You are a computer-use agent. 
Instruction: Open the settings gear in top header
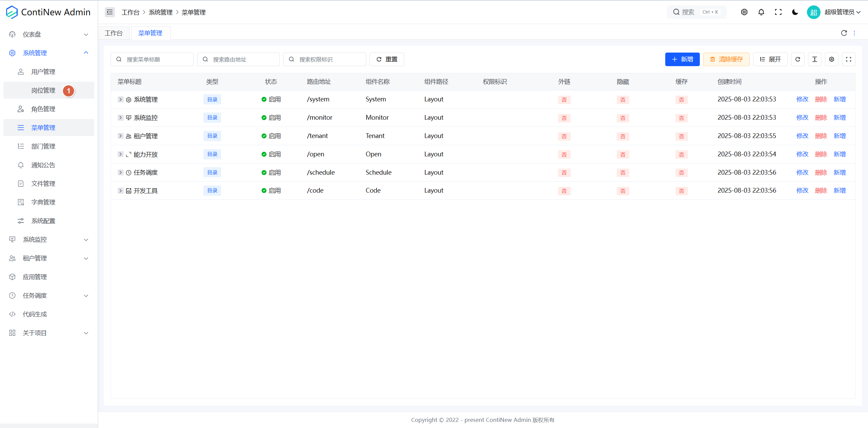[x=744, y=12]
